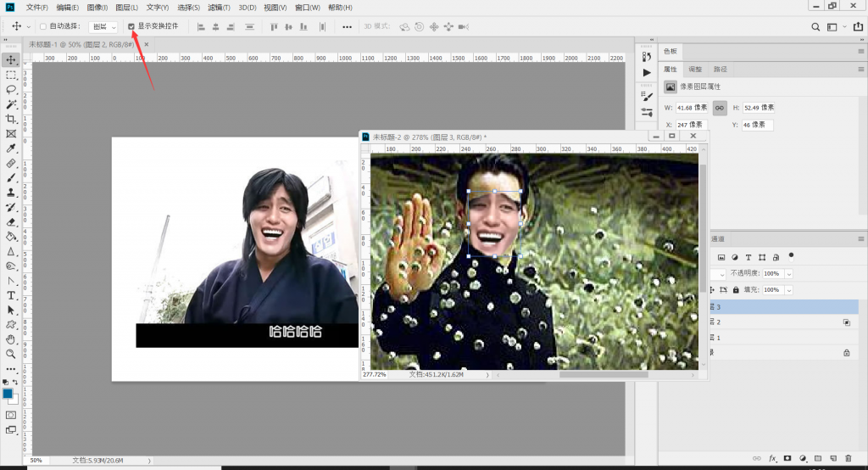Add a layer mask
The width and height of the screenshot is (868, 470).
pos(787,458)
